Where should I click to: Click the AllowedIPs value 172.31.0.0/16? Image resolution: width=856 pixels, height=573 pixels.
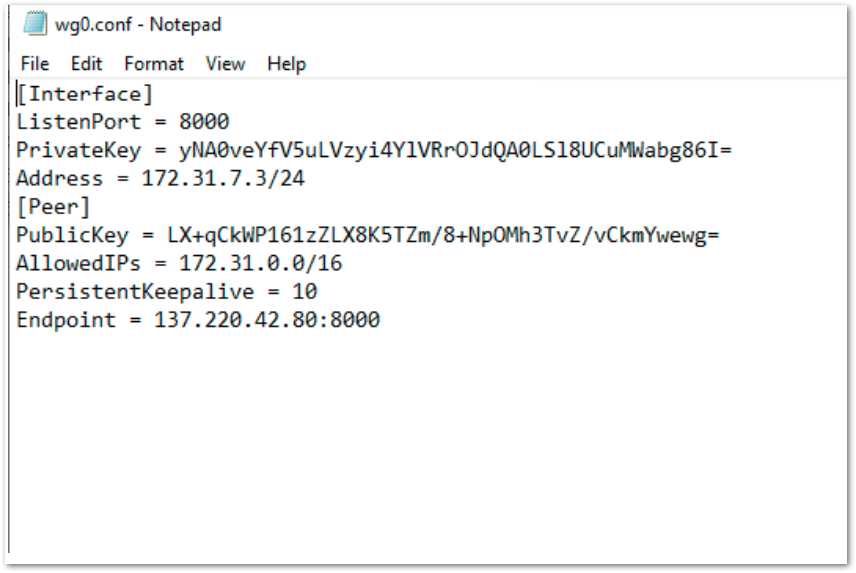click(x=248, y=264)
